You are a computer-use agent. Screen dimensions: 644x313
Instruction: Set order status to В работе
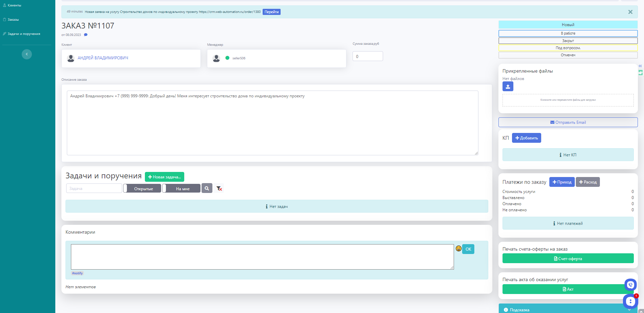pos(568,33)
